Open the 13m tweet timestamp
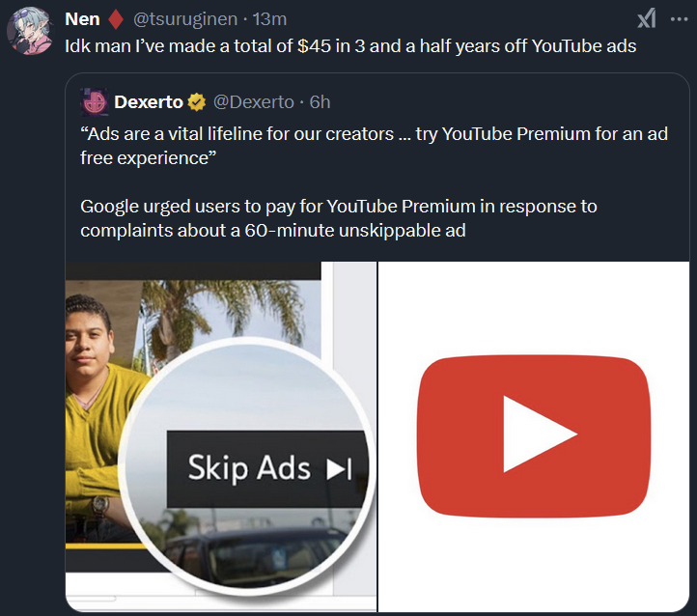 click(x=269, y=19)
